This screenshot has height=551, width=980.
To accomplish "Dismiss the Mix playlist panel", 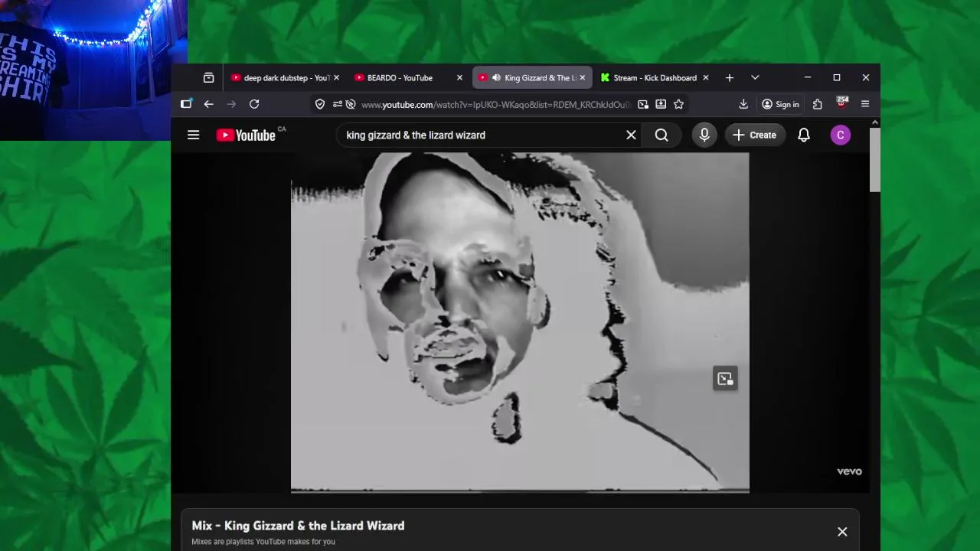I will tap(842, 532).
